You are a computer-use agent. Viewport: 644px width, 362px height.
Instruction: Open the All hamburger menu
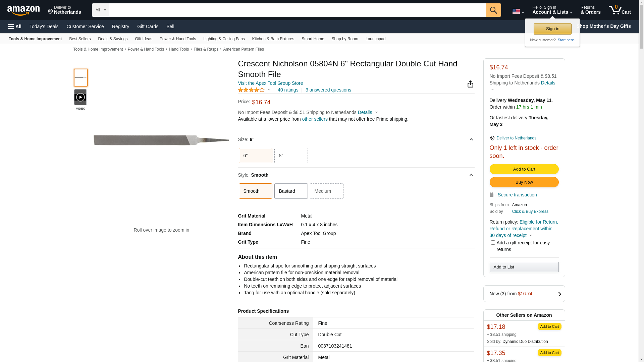click(15, 26)
